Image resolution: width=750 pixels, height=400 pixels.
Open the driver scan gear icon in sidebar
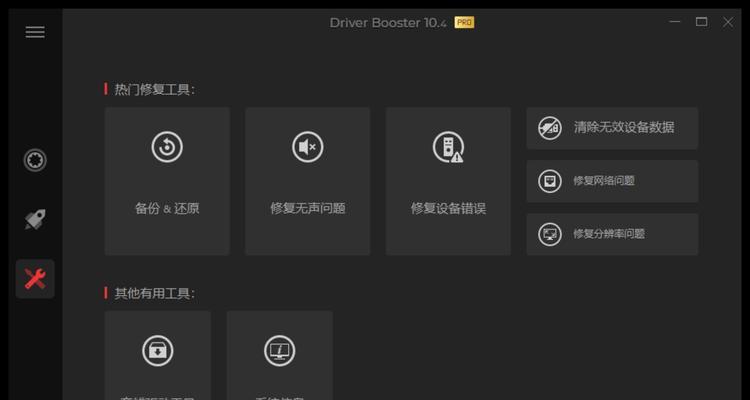[x=35, y=160]
